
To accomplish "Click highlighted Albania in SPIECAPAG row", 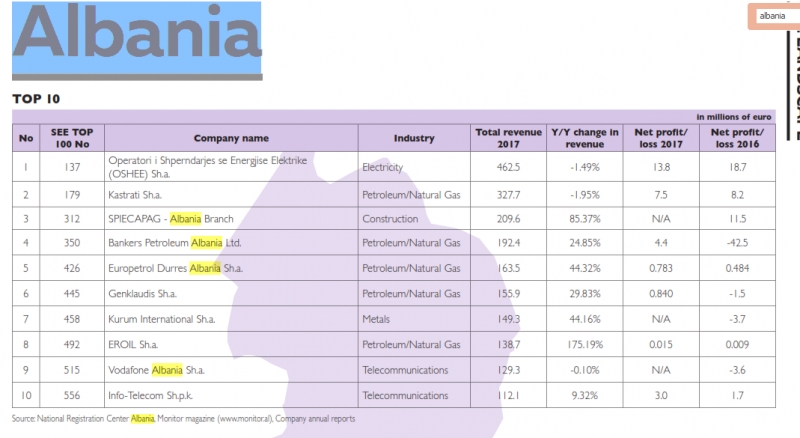I will click(185, 218).
